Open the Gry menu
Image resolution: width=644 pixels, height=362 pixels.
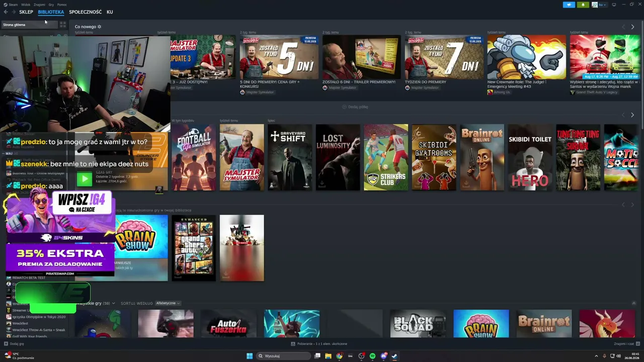tap(51, 5)
